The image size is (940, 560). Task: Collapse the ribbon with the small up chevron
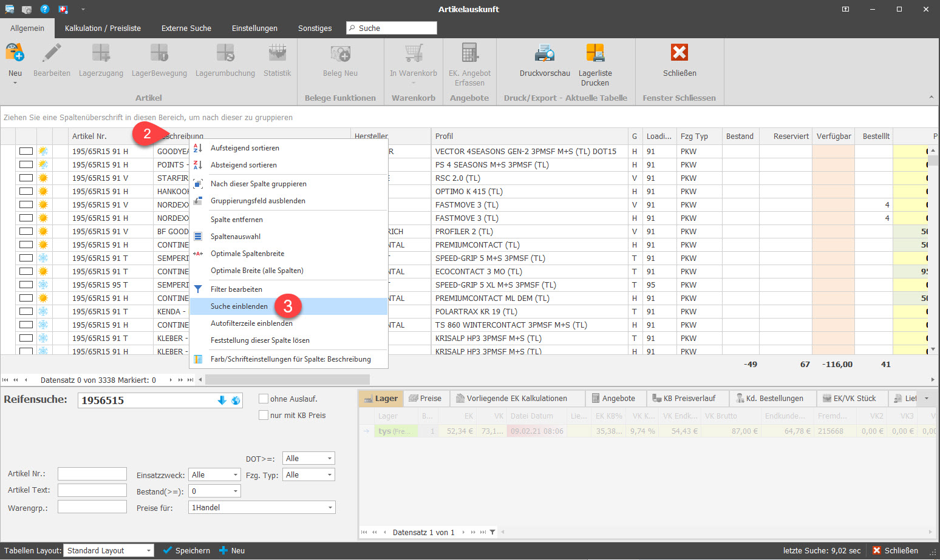tap(931, 97)
